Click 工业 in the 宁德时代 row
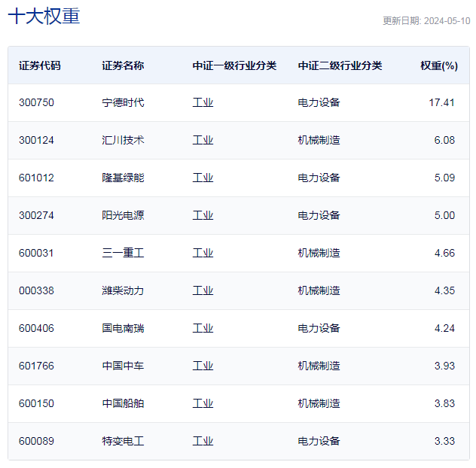Screen dimensions: 476x468 click(x=203, y=102)
